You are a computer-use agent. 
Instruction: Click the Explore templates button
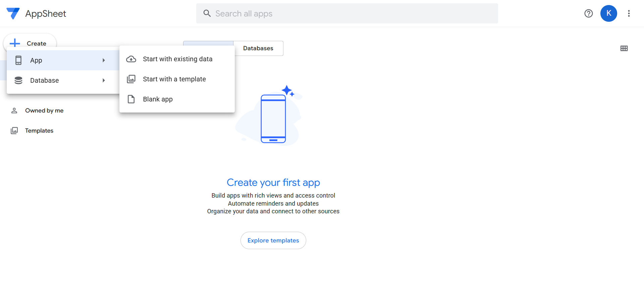[x=273, y=240]
